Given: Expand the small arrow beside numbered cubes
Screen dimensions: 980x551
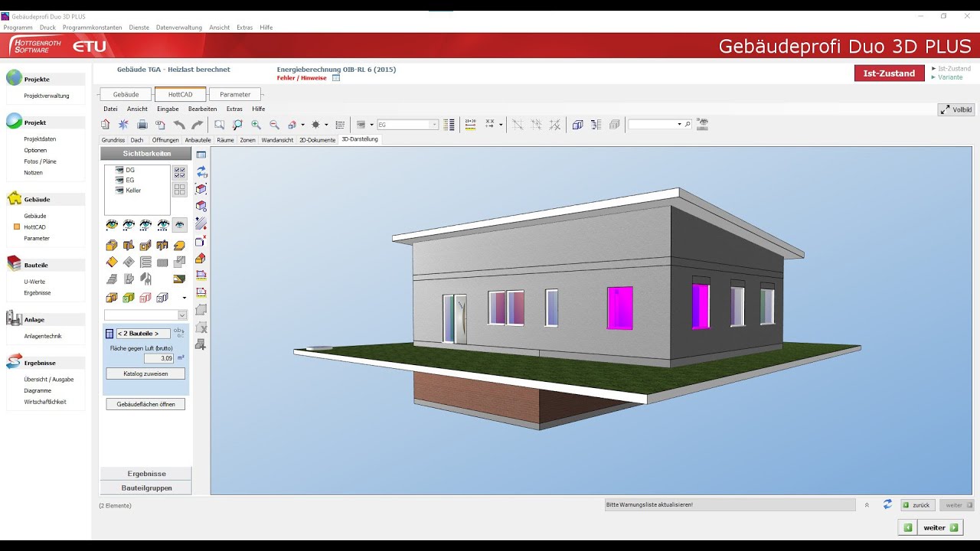Looking at the screenshot, I should click(x=184, y=298).
